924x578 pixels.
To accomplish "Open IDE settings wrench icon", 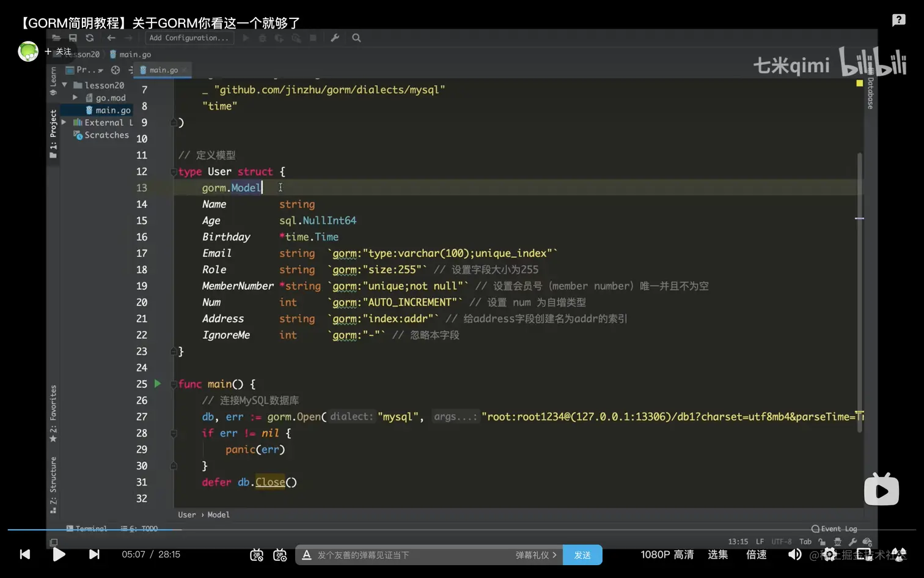I will click(x=335, y=38).
